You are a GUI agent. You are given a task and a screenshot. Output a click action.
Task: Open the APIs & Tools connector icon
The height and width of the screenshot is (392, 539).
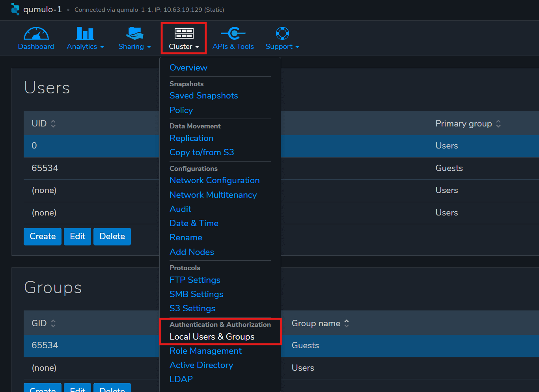(233, 33)
